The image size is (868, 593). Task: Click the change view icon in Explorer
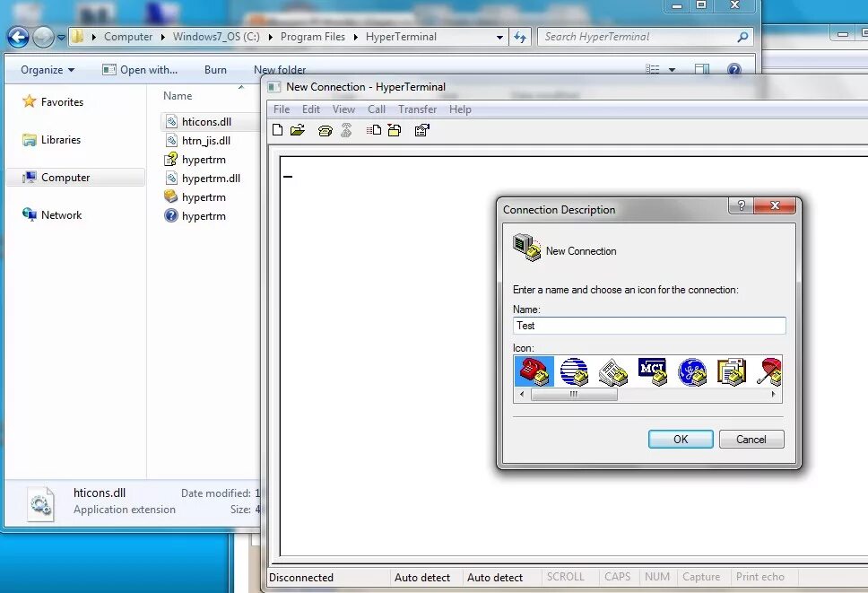tap(653, 70)
